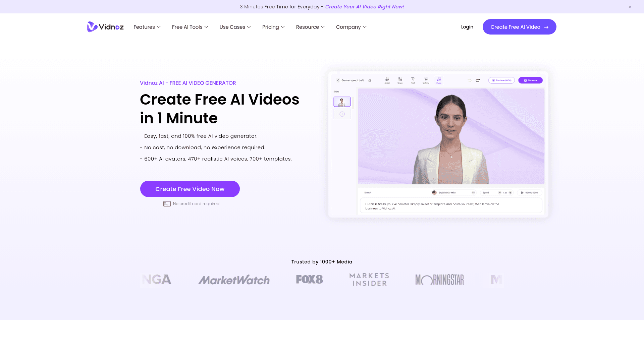The image size is (644, 362).
Task: Click the Text tool icon in toolbar
Action: [413, 79]
